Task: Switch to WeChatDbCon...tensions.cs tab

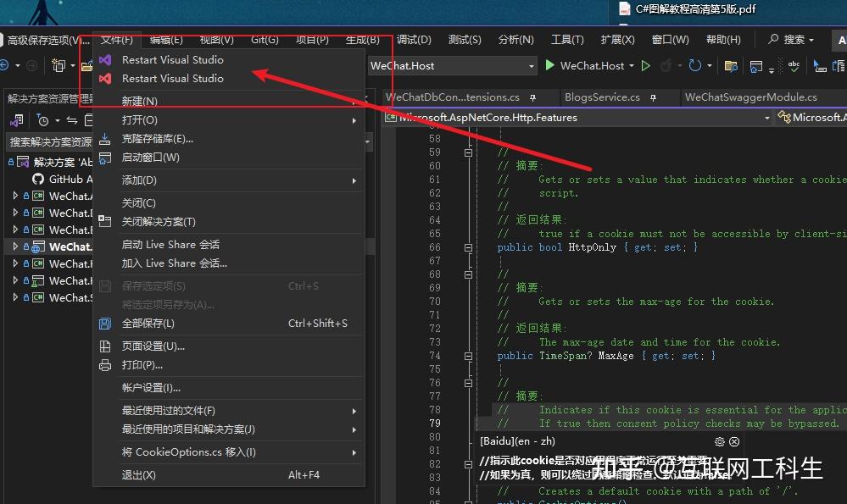Action: [x=453, y=97]
